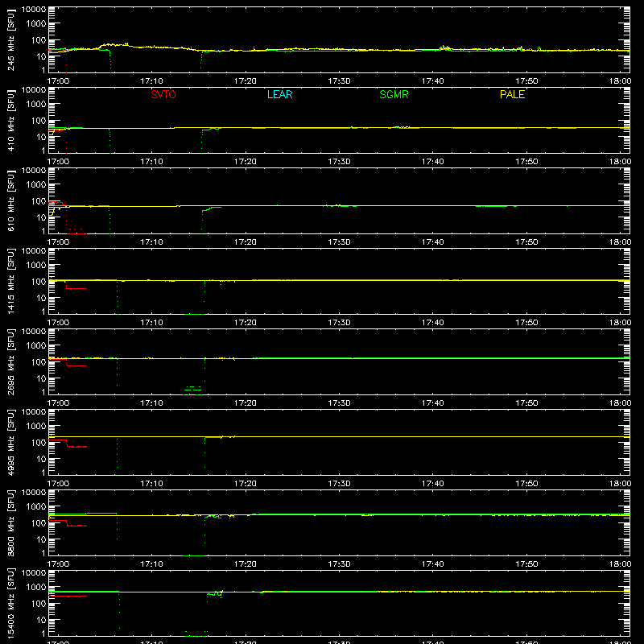Select the 245 MHz [SFU] axis label
Viewport: 644px width, 644px height.
11,40
